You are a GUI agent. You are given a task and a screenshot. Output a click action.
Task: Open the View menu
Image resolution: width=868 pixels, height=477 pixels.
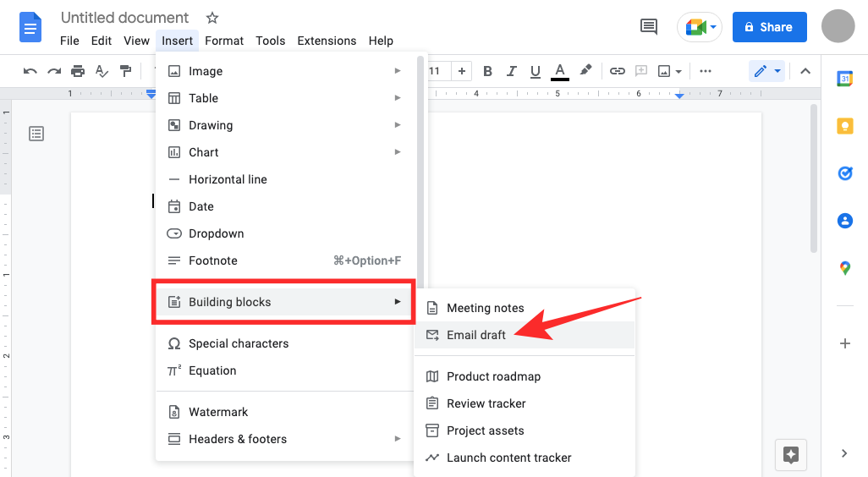tap(136, 41)
